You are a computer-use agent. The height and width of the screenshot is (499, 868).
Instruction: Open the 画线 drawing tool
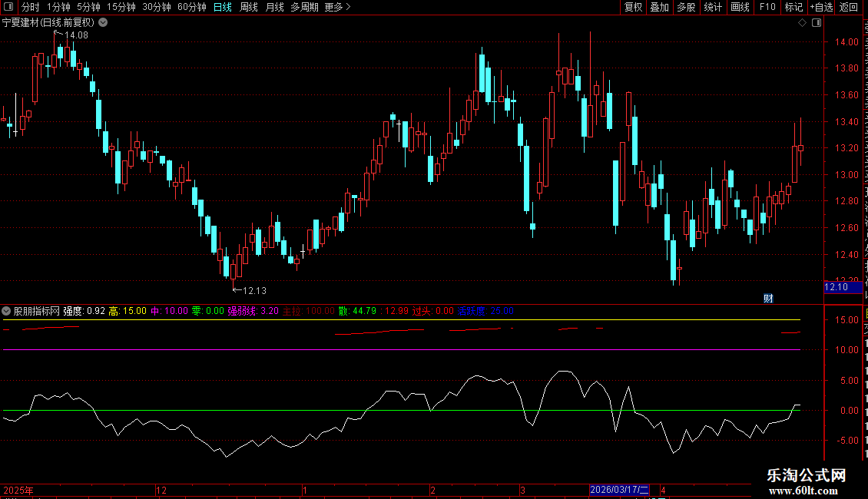pos(740,7)
